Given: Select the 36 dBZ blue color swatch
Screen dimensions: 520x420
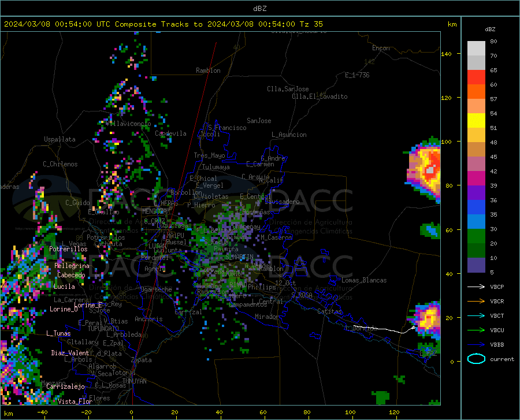Looking at the screenshot, I should pyautogui.click(x=476, y=207).
